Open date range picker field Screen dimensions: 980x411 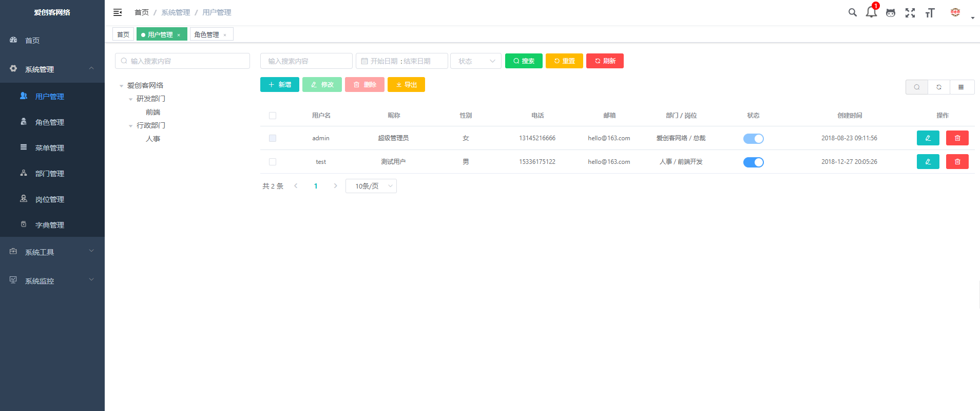click(x=402, y=61)
